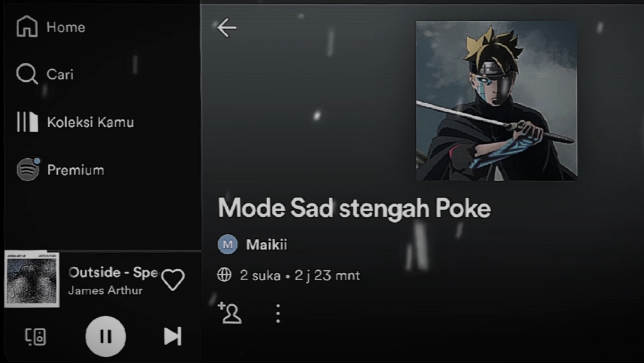Select the Premium menu label
The height and width of the screenshot is (363, 644).
(x=76, y=170)
